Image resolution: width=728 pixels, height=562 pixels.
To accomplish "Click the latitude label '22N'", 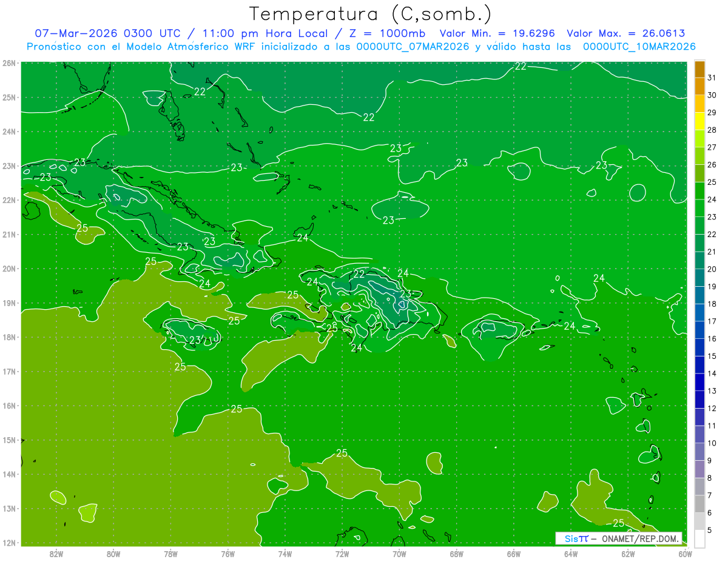I will click(9, 200).
